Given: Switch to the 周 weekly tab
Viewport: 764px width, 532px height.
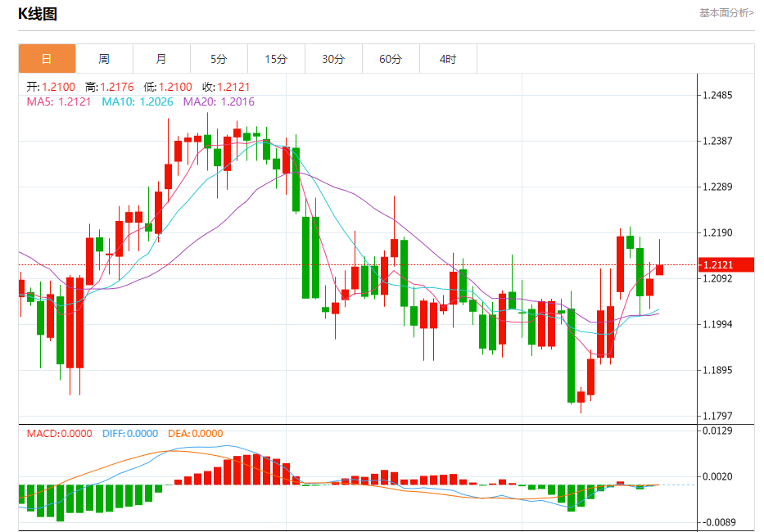Looking at the screenshot, I should [104, 59].
